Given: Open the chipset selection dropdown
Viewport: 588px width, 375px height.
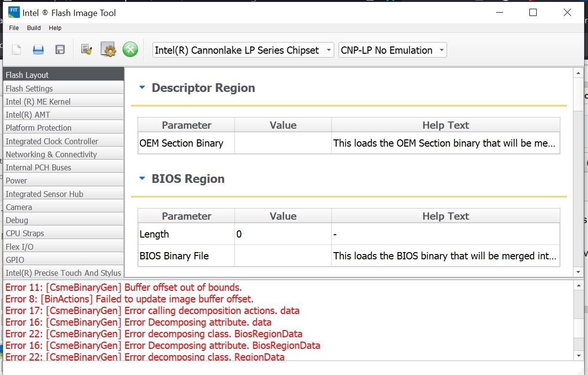Looking at the screenshot, I should click(243, 50).
